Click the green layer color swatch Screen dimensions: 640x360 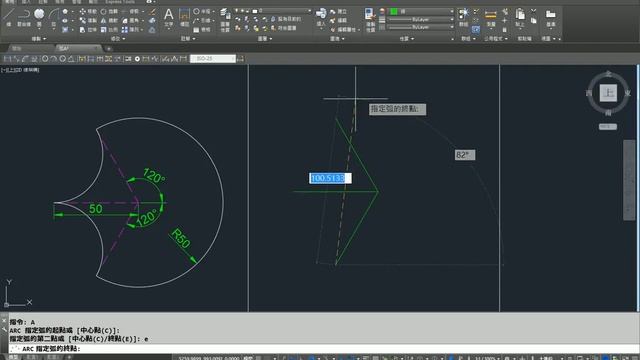[x=394, y=11]
